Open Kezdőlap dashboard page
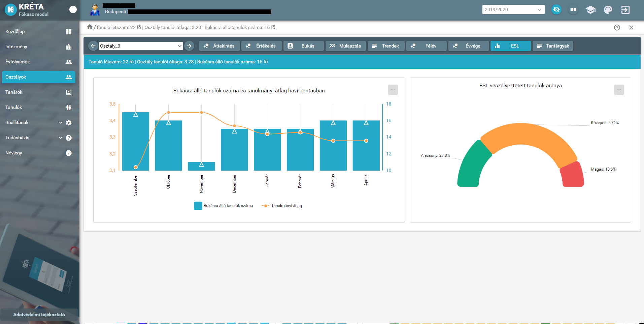This screenshot has height=324, width=644. (39, 31)
